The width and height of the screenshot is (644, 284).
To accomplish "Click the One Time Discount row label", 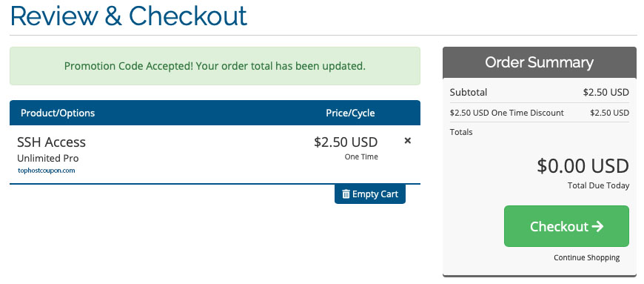I will coord(507,113).
